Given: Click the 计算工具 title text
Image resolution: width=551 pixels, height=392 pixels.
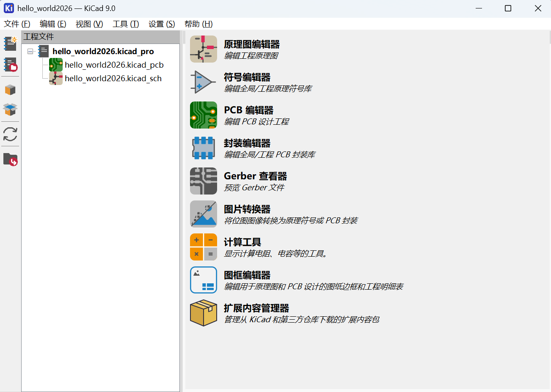Looking at the screenshot, I should (x=242, y=242).
